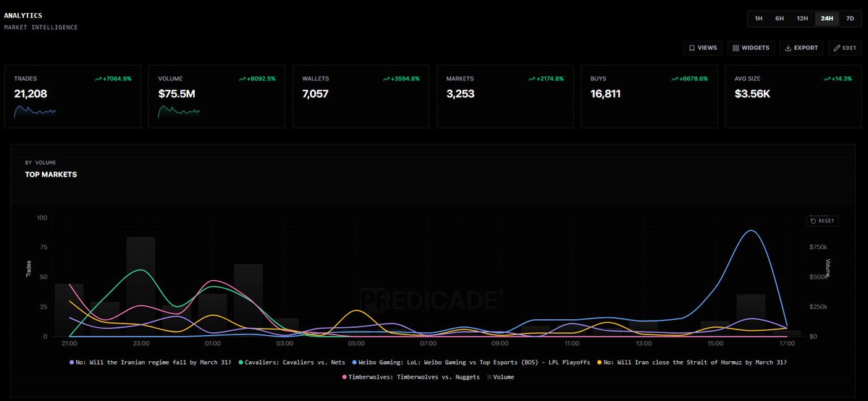This screenshot has width=868, height=401.
Task: Click the Trades sparkline chart
Action: [35, 111]
